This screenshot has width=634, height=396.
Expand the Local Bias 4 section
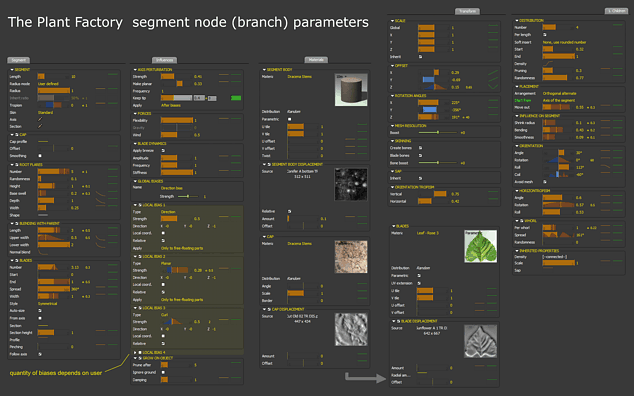click(135, 352)
